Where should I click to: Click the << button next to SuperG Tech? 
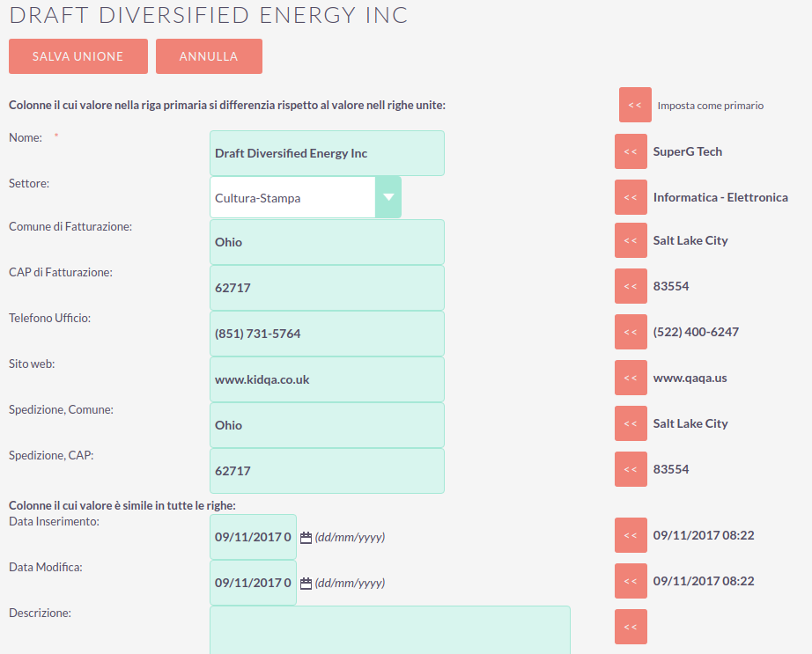[x=631, y=151]
